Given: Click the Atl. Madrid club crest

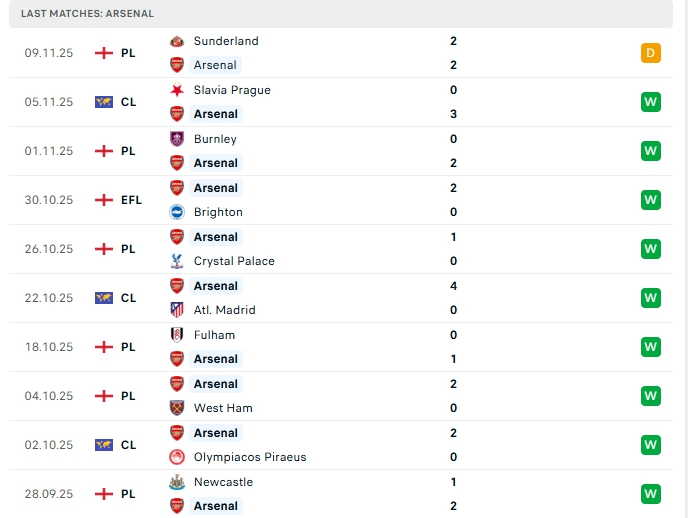Looking at the screenshot, I should point(177,310).
